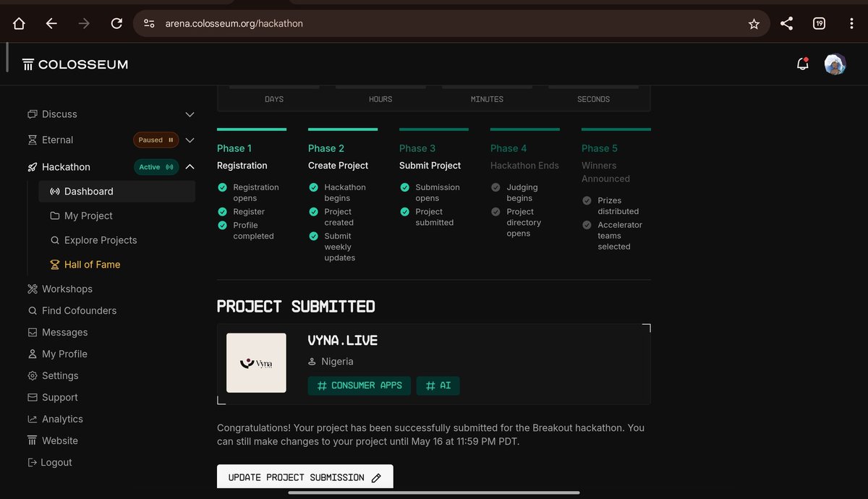This screenshot has width=868, height=499.
Task: Select Dashboard in the sidebar
Action: 116,192
